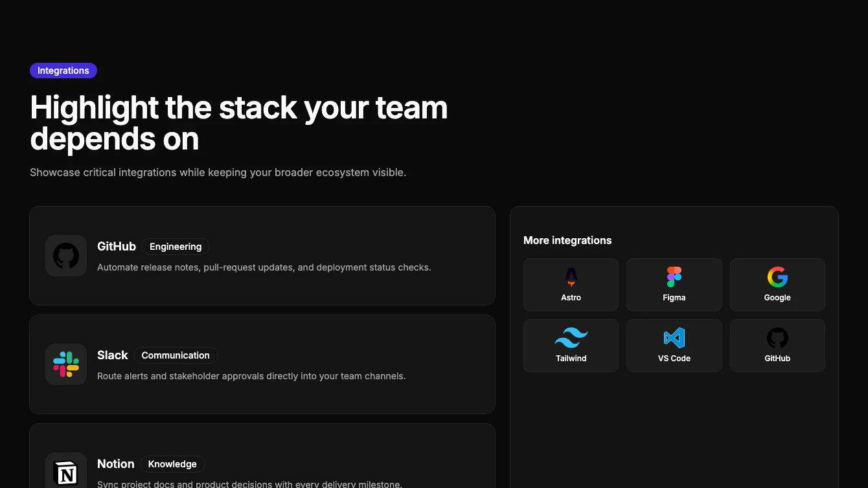
Task: Select the Knowledge tag beside Notion
Action: click(x=172, y=464)
